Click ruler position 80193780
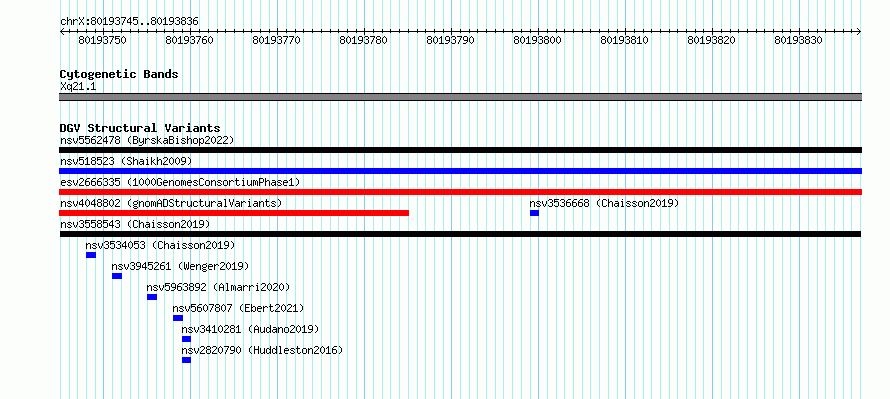The image size is (890, 399). coord(363,40)
